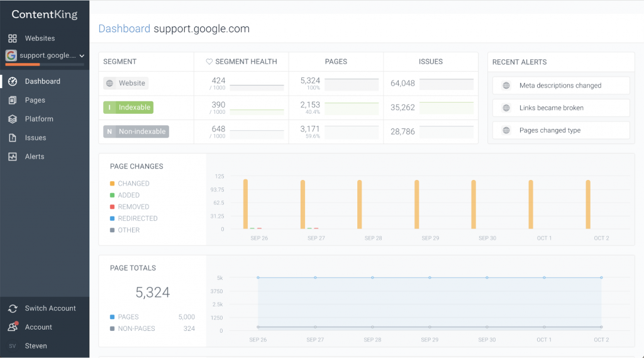Click the RECENT ALERTS heading
This screenshot has width=644, height=358.
point(519,62)
